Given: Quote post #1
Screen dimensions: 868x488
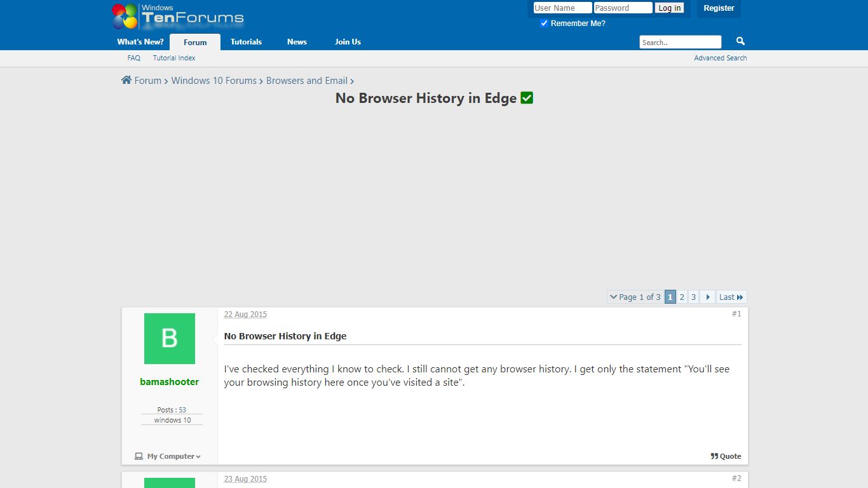Looking at the screenshot, I should [726, 456].
